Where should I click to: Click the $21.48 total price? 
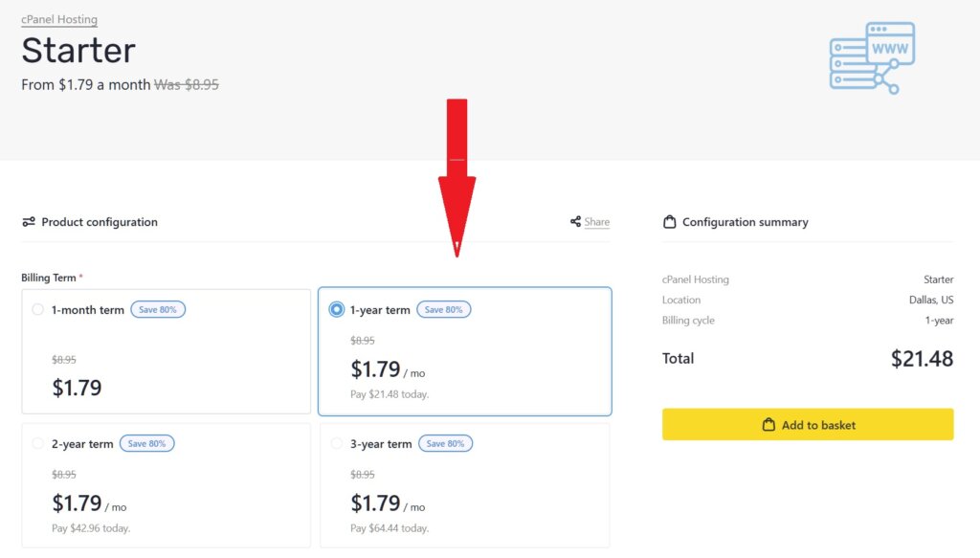pos(922,359)
